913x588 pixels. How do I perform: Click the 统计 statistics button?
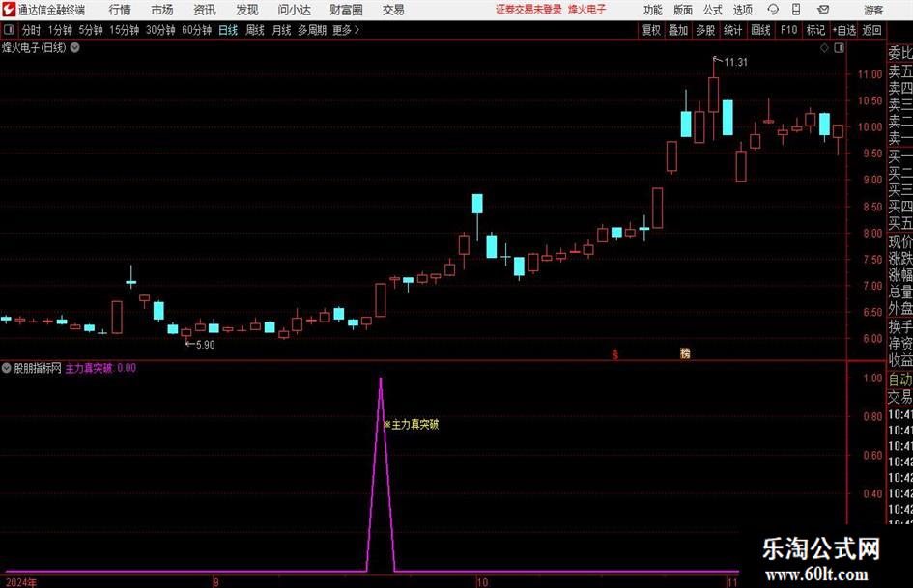click(x=732, y=30)
